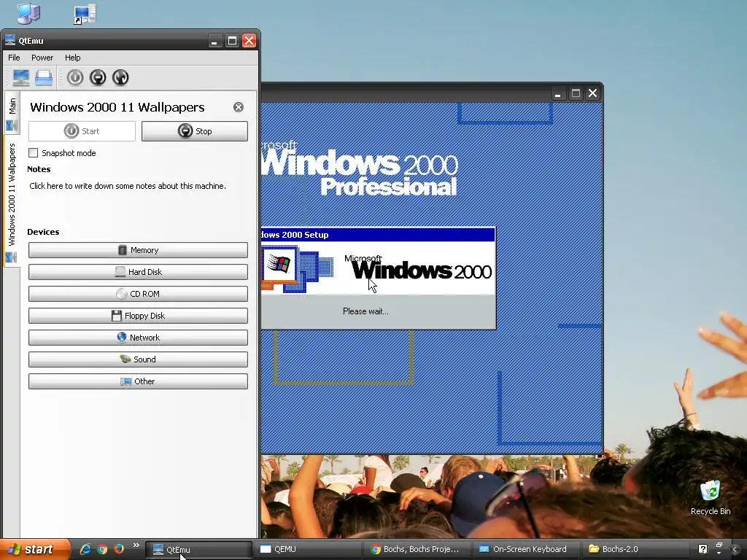Click the Windows flag setup icon in QEMU
This screenshot has height=560, width=747.
coord(279,264)
